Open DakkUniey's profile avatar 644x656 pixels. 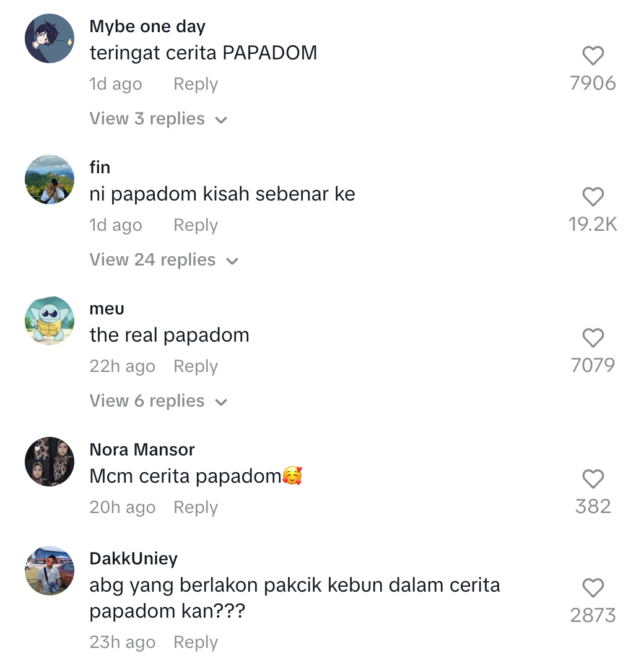point(50,570)
